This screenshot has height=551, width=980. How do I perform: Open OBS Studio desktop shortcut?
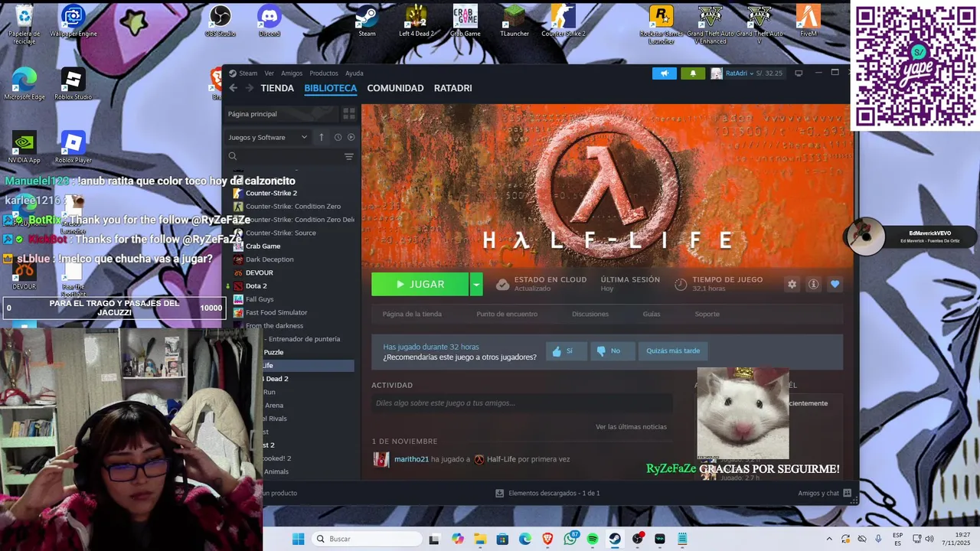220,21
